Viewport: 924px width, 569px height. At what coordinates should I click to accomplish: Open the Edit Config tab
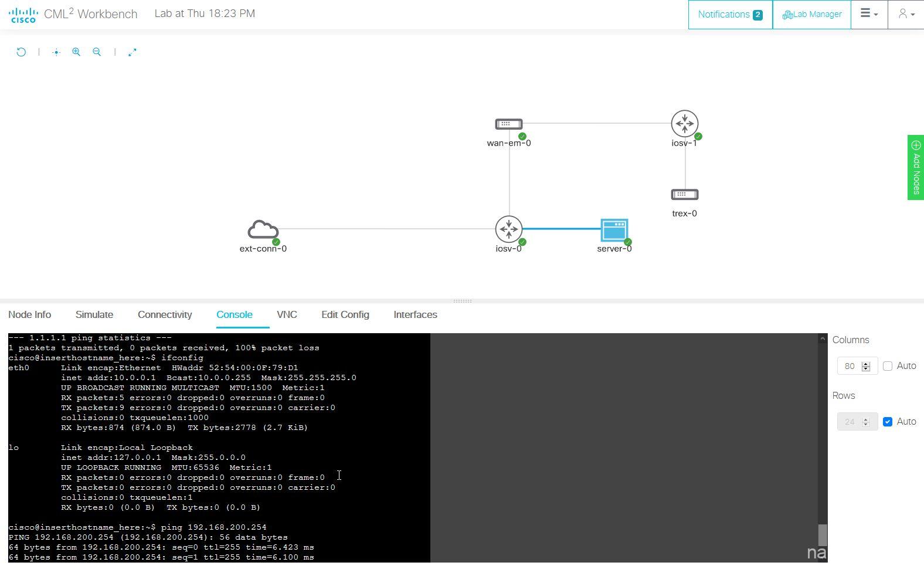click(345, 315)
